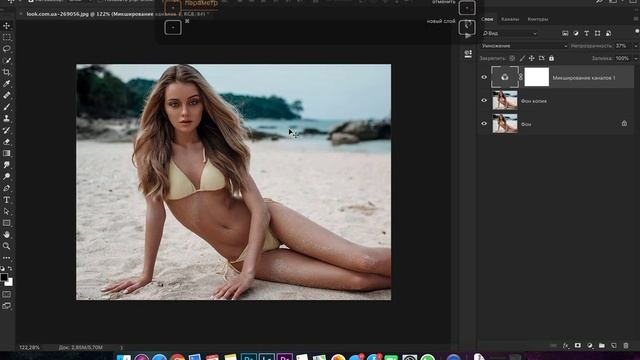Switch to the Слои tab

point(487,19)
